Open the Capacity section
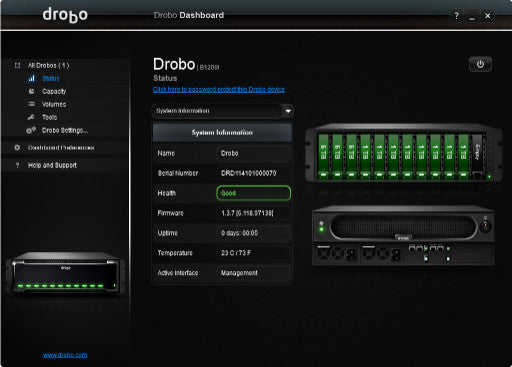The height and width of the screenshot is (367, 512). (x=54, y=91)
